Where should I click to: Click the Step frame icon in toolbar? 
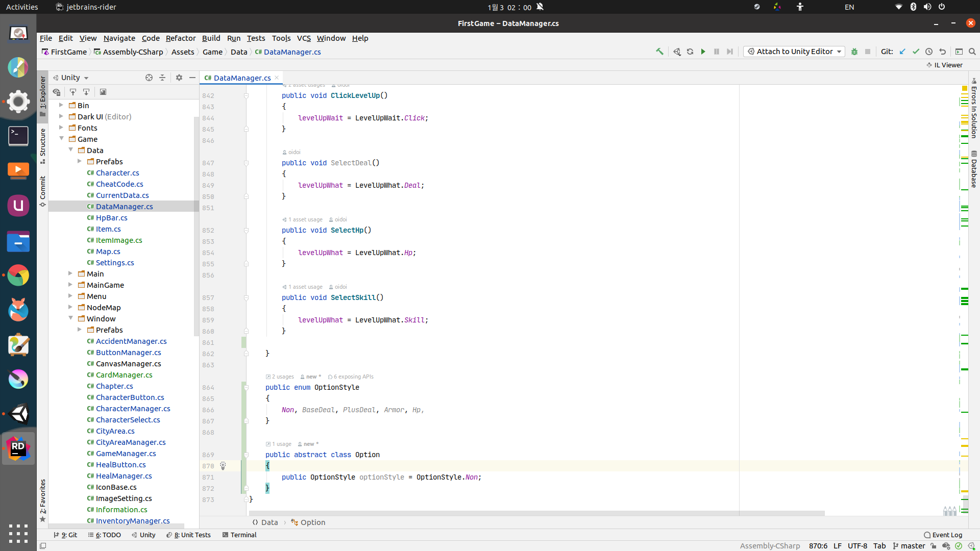(730, 52)
